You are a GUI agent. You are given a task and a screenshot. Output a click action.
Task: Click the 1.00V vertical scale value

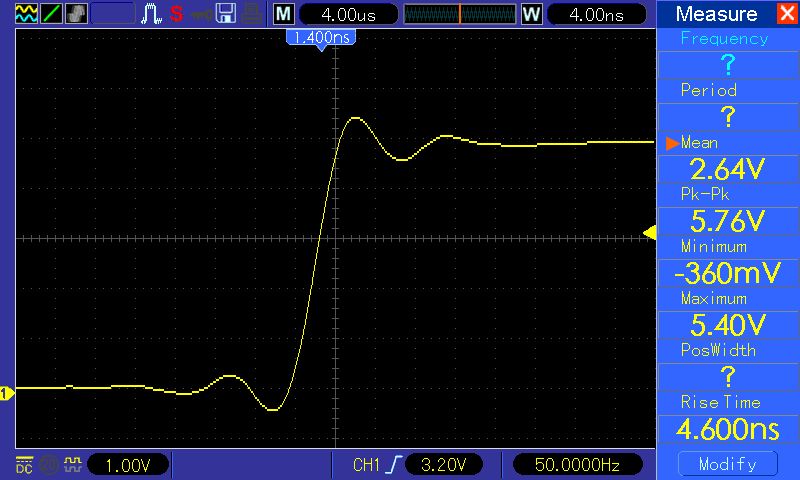point(128,465)
